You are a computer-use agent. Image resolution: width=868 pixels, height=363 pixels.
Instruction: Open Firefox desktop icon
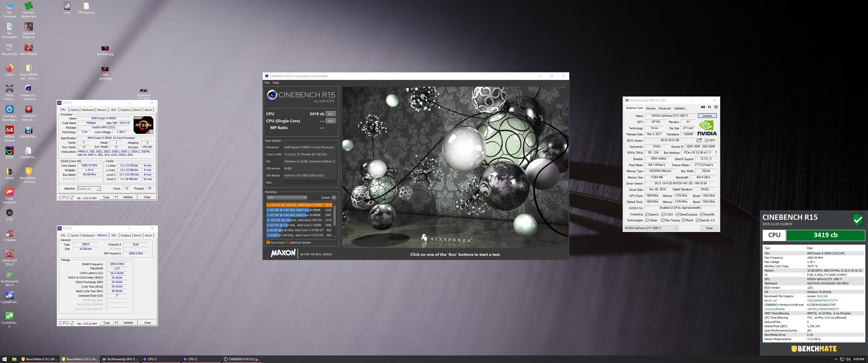coord(9,70)
